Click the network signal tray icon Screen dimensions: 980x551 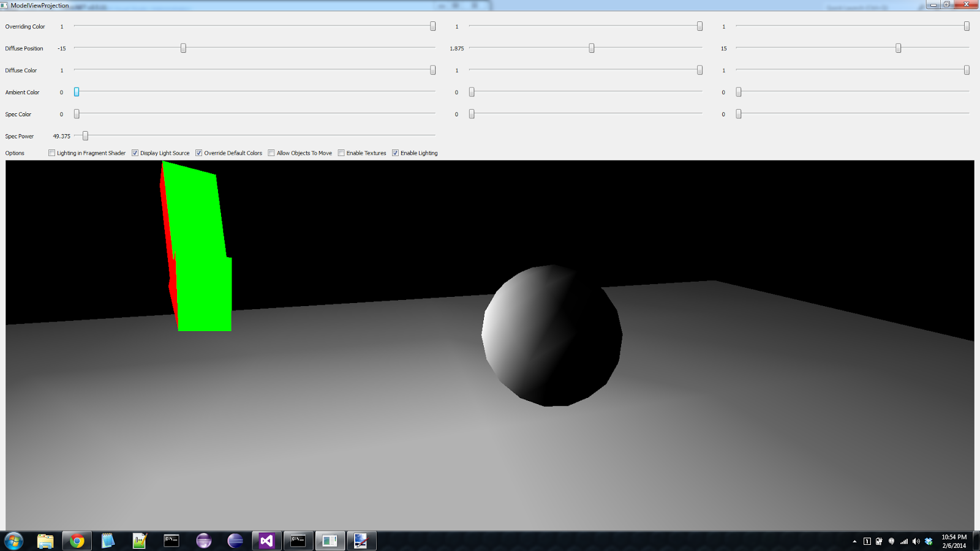point(903,541)
